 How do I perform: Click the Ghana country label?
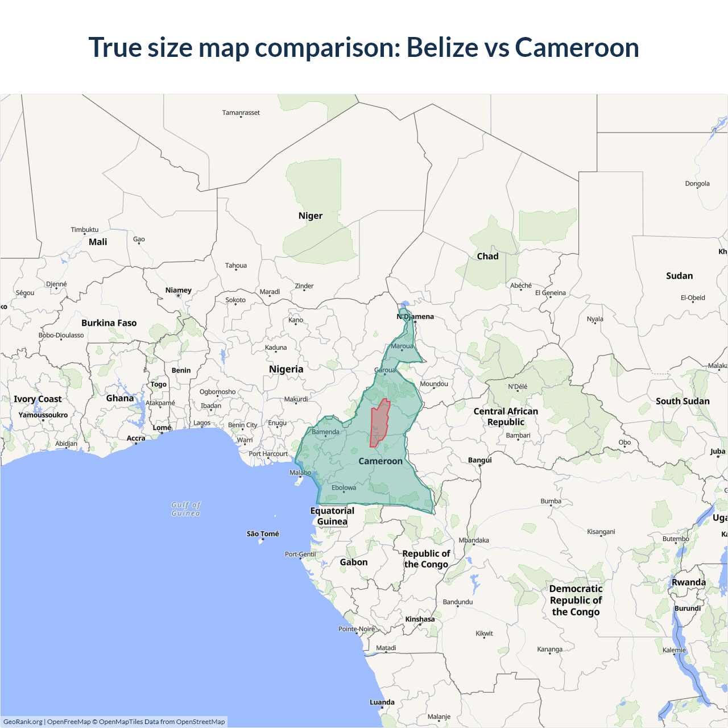[x=120, y=398]
